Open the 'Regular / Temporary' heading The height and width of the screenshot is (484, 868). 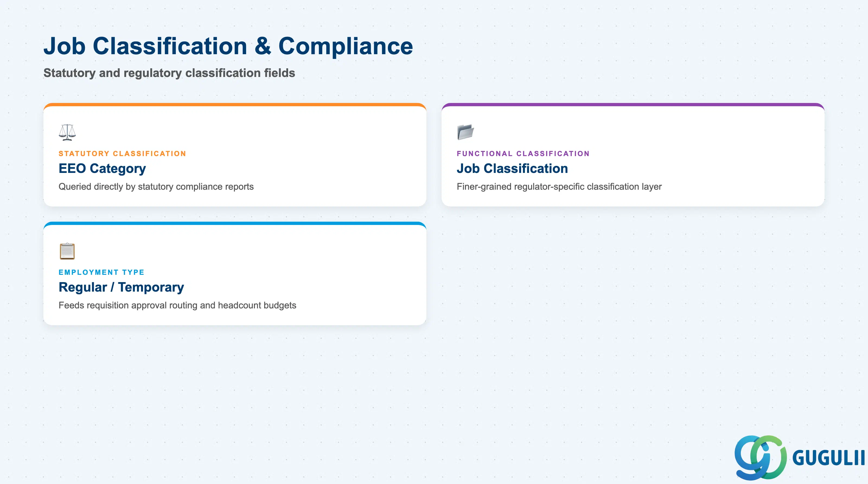point(121,287)
